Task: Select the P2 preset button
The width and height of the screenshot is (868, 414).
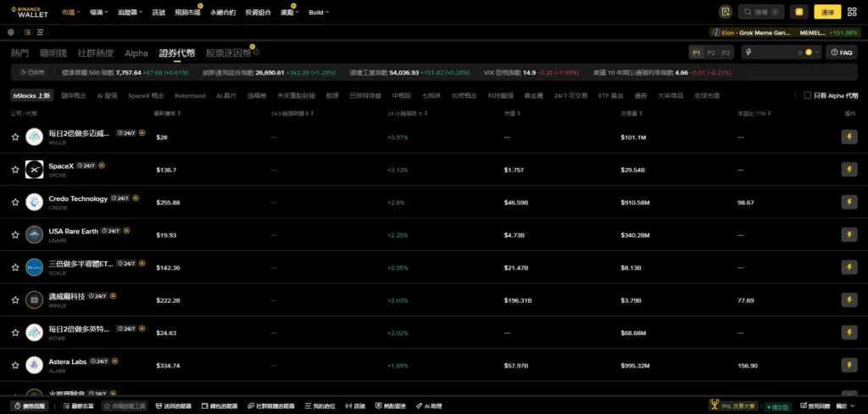Action: 711,53
